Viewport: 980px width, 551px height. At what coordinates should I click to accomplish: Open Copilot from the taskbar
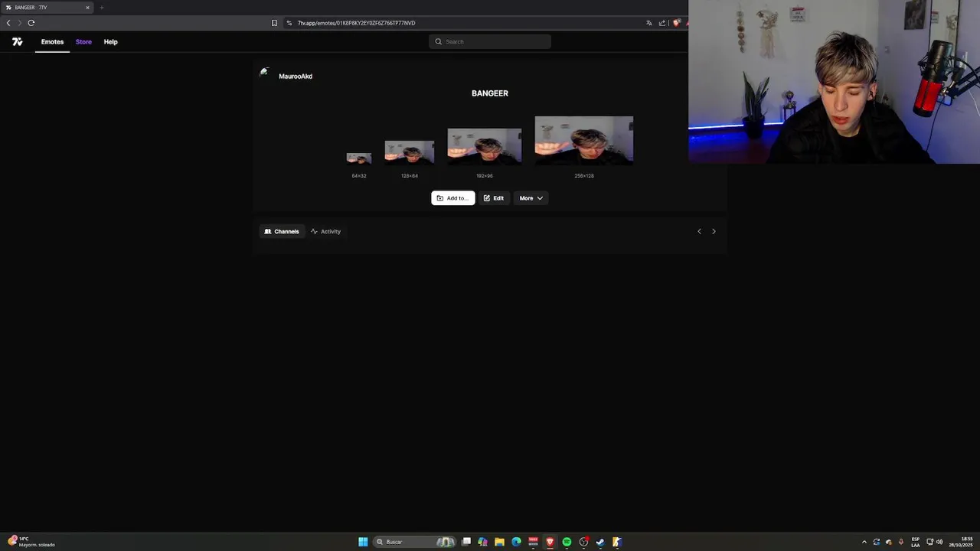(482, 542)
